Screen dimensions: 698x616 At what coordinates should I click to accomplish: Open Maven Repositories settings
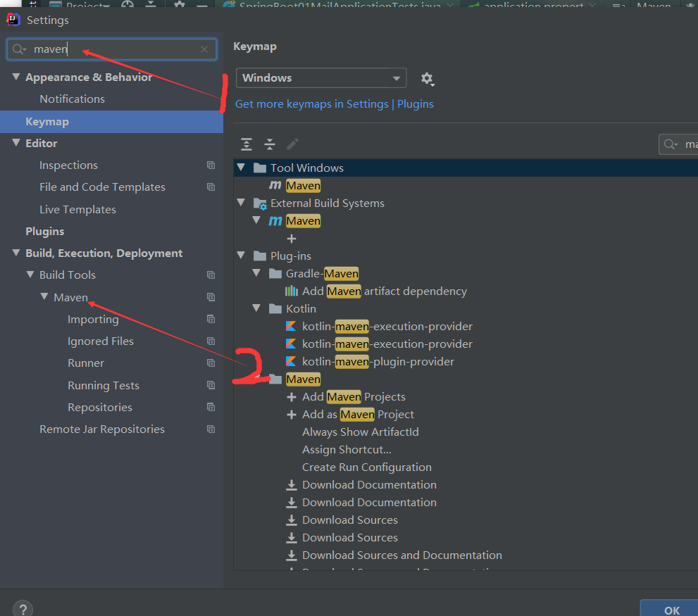(100, 407)
